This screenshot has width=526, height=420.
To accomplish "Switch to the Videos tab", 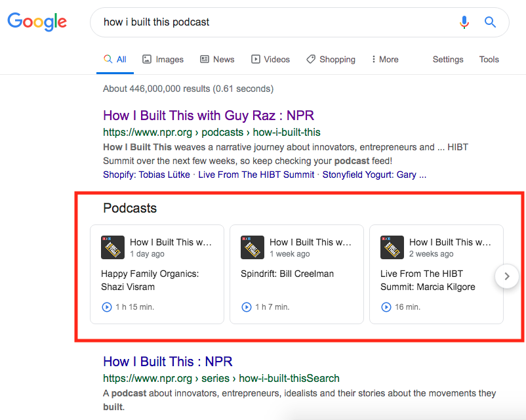I will pos(270,60).
